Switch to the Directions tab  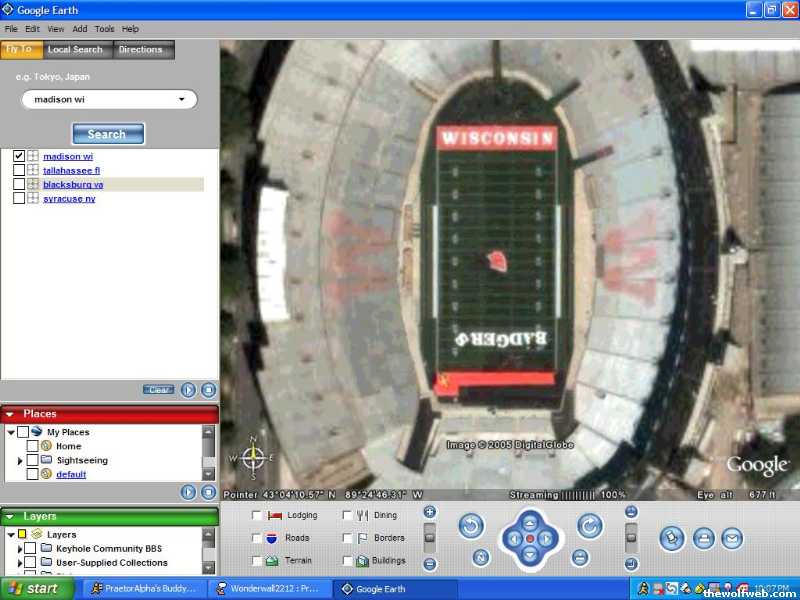point(140,50)
